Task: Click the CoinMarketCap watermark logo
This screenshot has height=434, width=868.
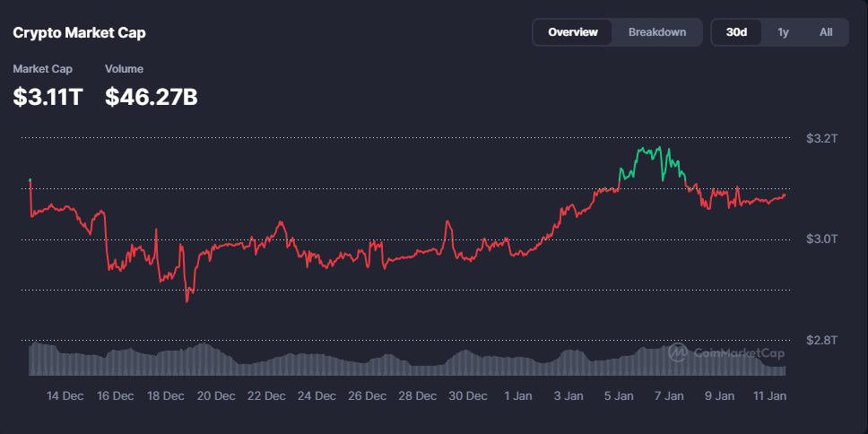Action: (726, 352)
